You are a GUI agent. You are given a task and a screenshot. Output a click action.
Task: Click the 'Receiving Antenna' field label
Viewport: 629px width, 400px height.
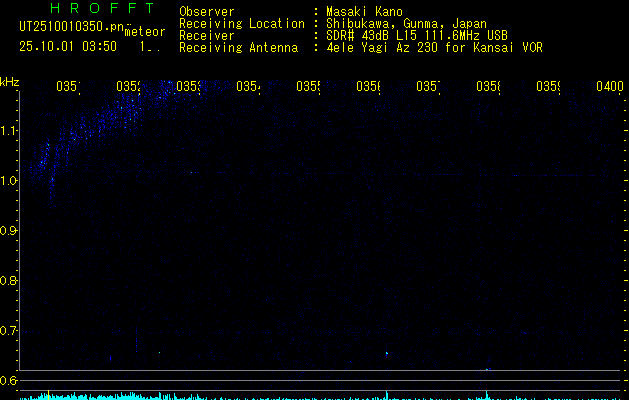point(238,48)
